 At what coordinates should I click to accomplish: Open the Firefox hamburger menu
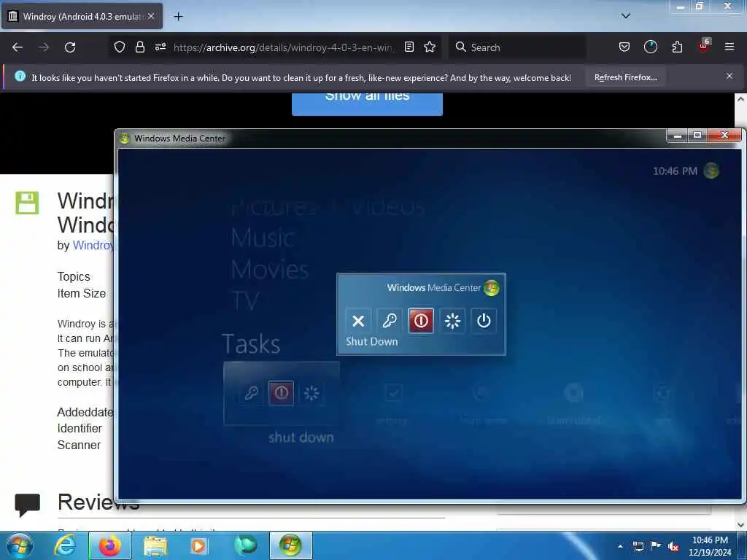pyautogui.click(x=729, y=47)
